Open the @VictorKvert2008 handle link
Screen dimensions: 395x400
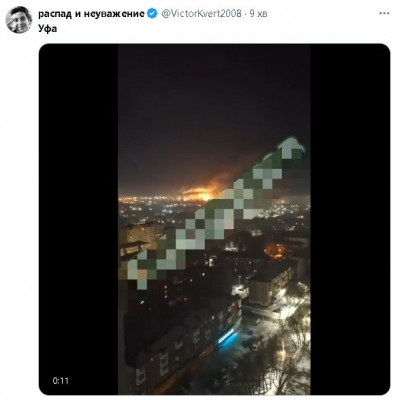201,14
